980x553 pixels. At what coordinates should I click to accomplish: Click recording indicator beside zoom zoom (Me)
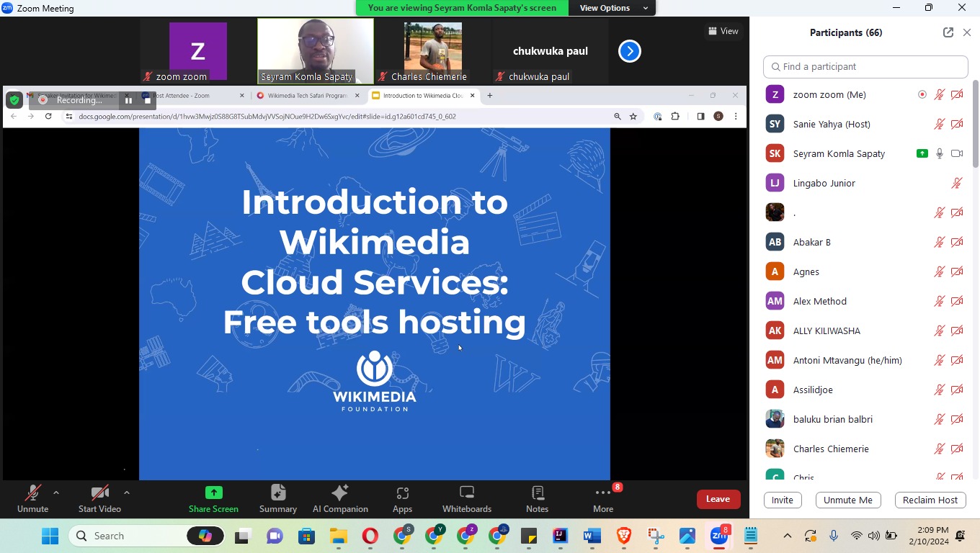(x=922, y=94)
